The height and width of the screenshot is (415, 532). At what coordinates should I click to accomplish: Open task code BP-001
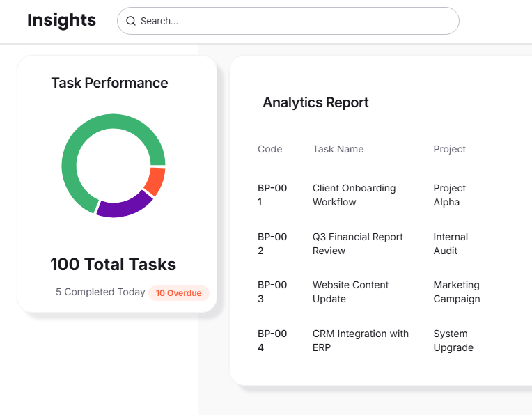tap(272, 195)
